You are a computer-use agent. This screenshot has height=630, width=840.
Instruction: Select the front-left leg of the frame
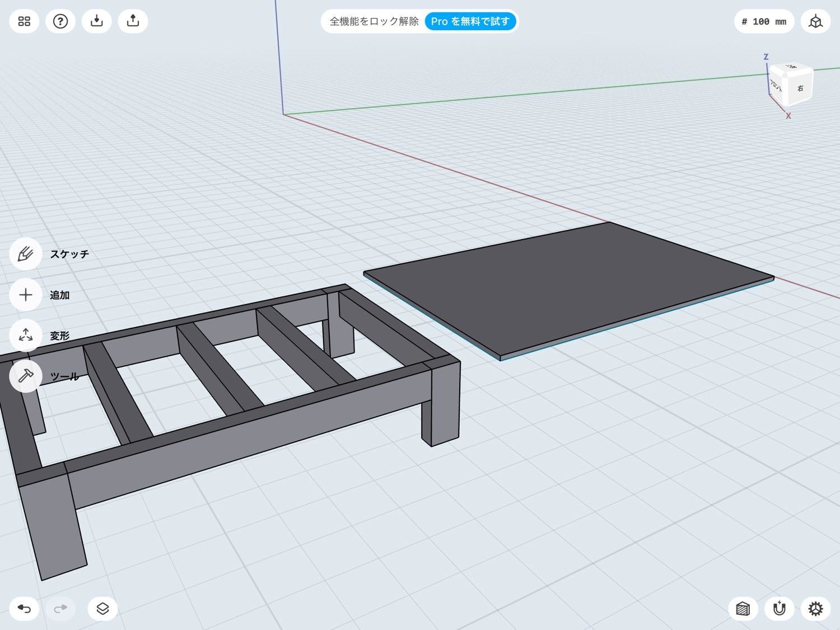click(x=53, y=526)
